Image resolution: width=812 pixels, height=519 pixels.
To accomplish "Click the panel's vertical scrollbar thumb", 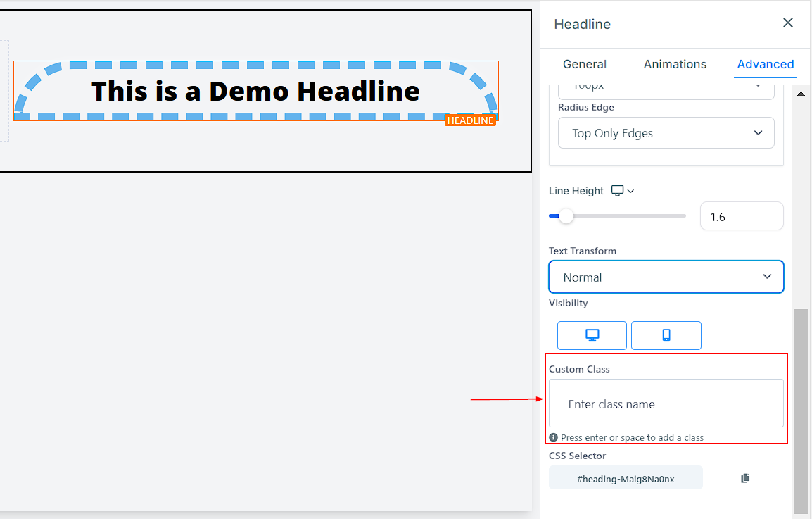I will point(801,411).
